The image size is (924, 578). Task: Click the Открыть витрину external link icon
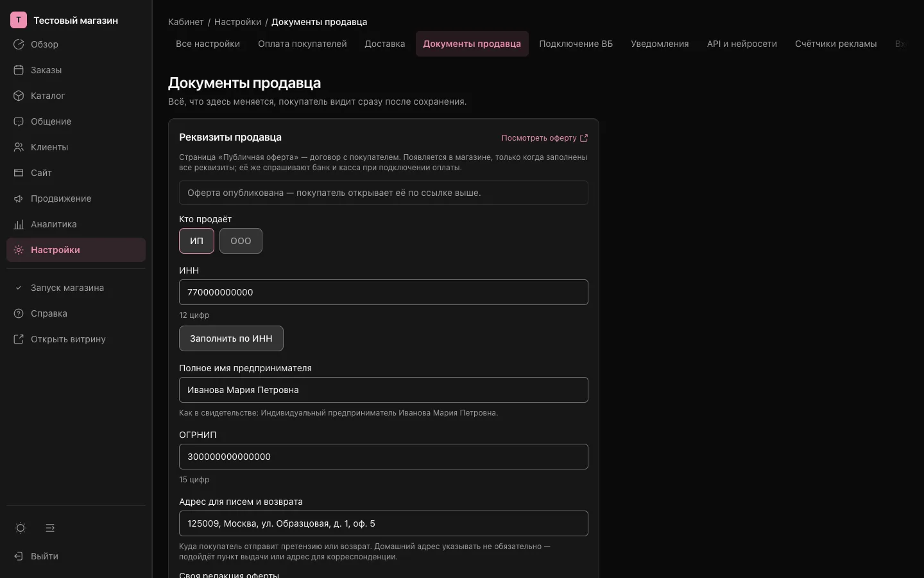pos(19,339)
